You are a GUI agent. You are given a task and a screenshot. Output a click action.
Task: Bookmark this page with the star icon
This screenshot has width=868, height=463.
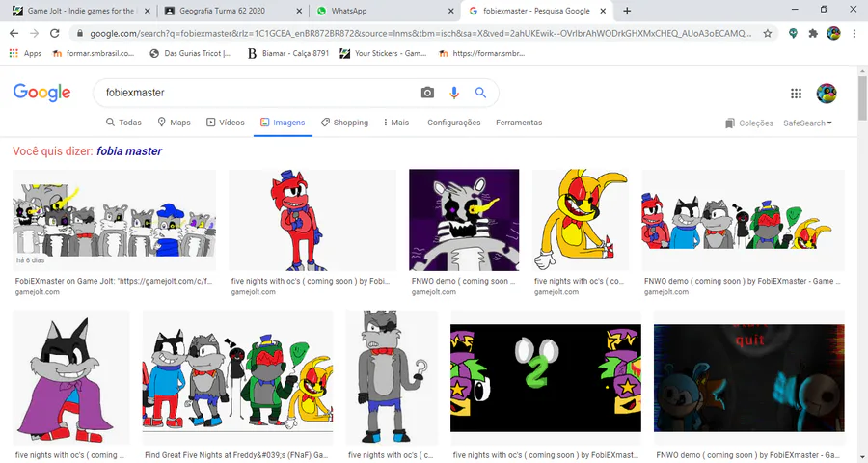(768, 33)
